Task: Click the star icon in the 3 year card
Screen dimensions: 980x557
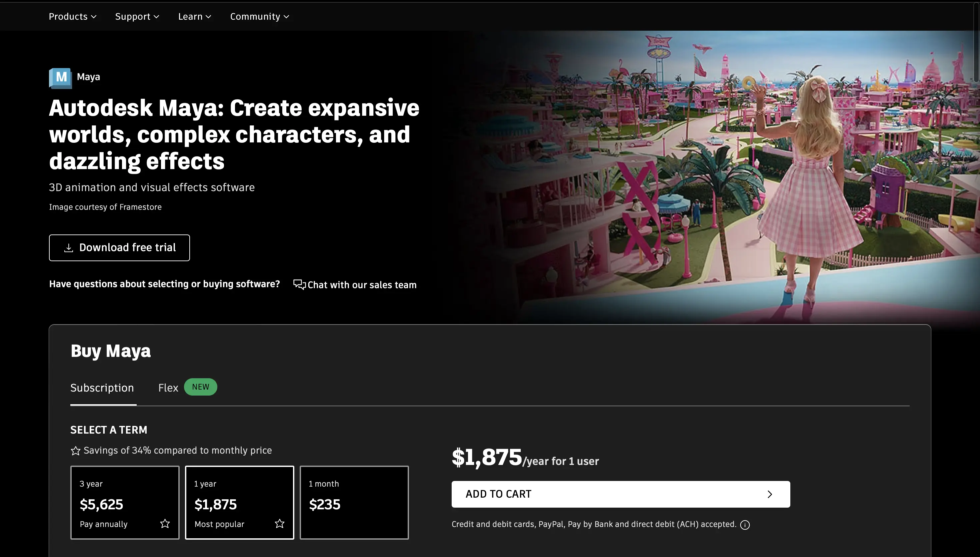Action: click(x=165, y=523)
